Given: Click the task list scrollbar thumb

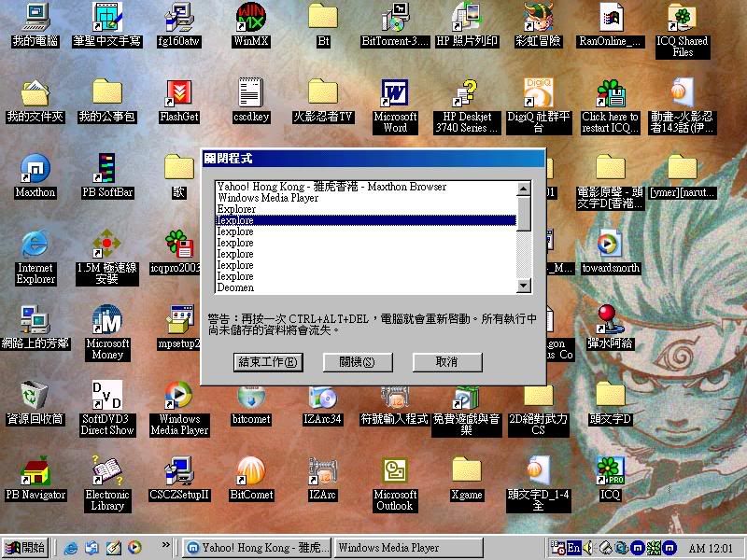Looking at the screenshot, I should tap(524, 213).
